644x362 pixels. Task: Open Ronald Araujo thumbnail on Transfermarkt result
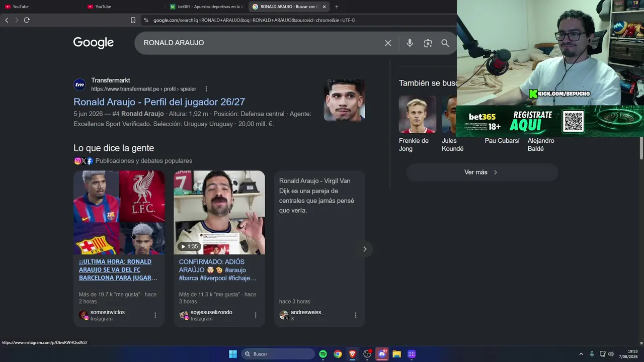344,100
